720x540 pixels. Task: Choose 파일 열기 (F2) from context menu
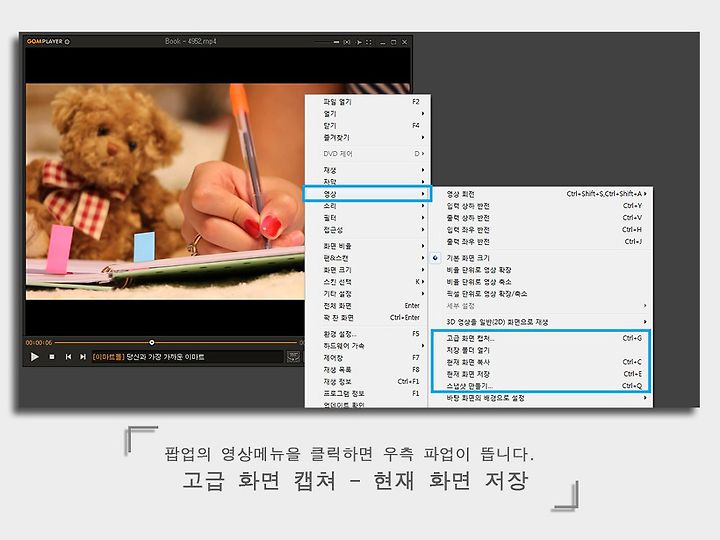click(367, 102)
